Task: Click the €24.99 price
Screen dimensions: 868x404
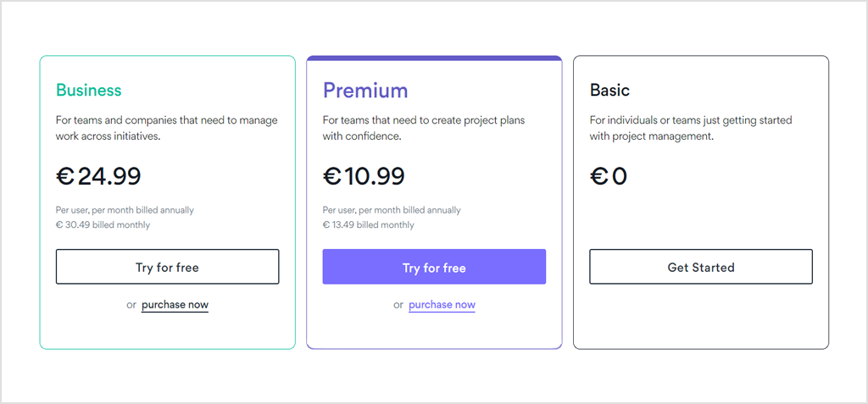Action: pyautogui.click(x=98, y=176)
